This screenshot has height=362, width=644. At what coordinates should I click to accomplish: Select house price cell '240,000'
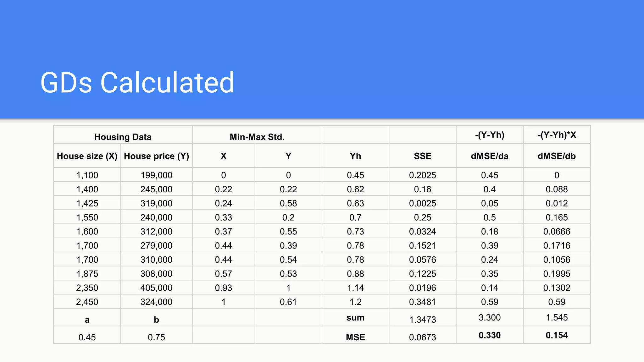coord(156,217)
